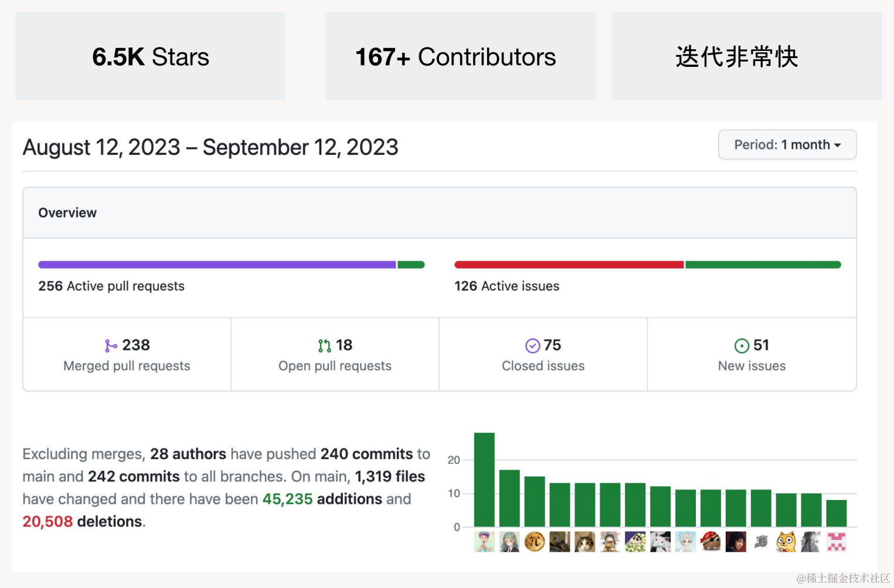
Task: Click the first contributor avatar under the chart
Action: (x=484, y=542)
